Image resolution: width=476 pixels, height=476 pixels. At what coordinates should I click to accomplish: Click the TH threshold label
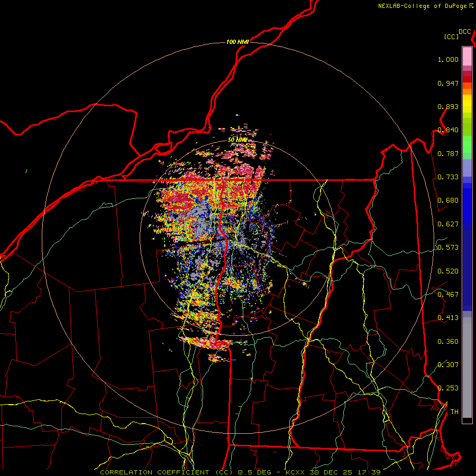[x=454, y=412]
